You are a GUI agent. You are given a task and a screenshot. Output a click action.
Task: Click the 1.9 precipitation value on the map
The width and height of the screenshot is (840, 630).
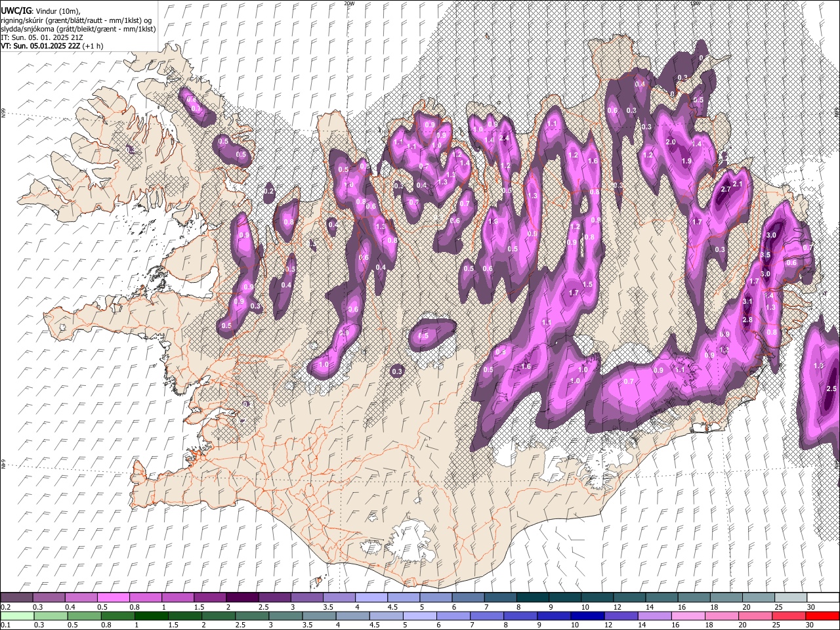point(686,161)
